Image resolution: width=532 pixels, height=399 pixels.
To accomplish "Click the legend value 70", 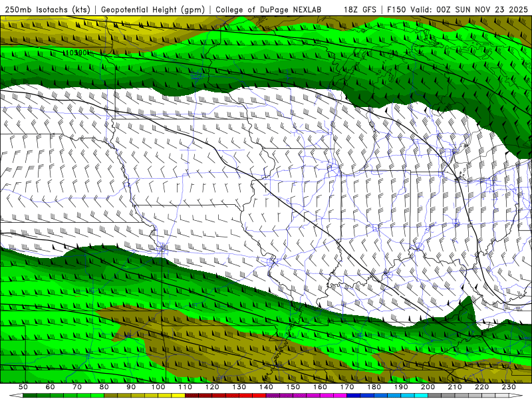I will point(77,387).
